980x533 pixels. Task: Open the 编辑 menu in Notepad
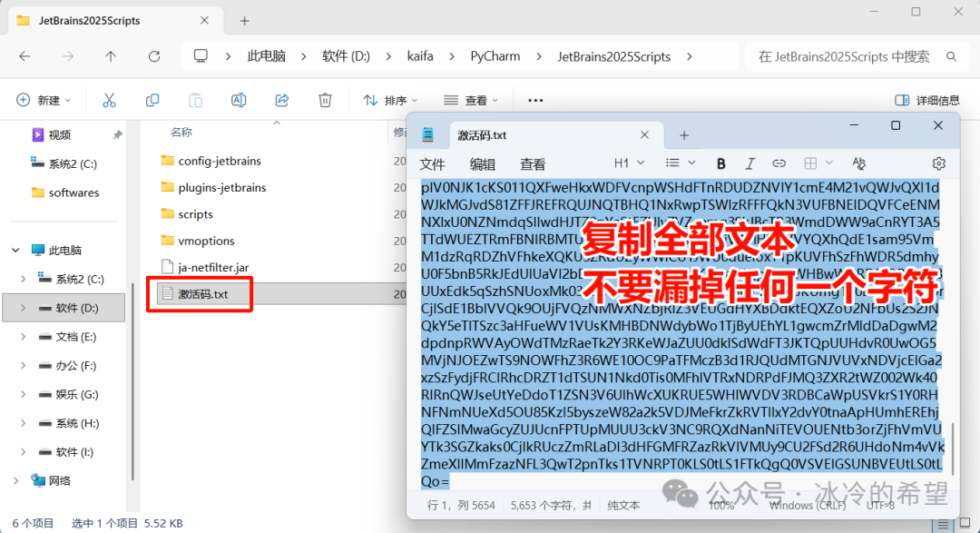(482, 164)
